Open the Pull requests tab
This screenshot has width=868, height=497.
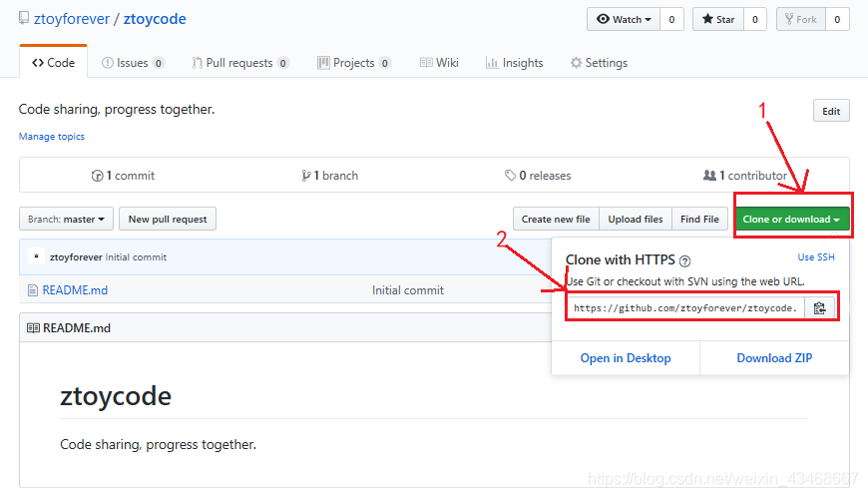click(x=240, y=63)
